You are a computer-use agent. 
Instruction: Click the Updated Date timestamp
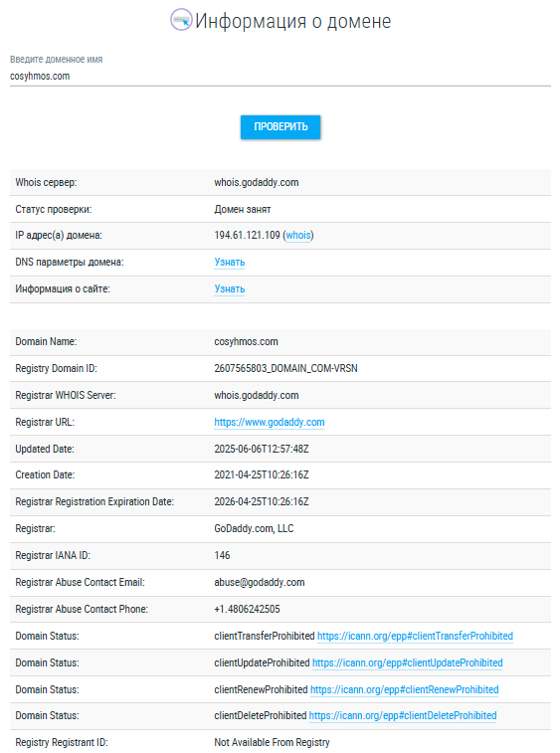pos(262,449)
